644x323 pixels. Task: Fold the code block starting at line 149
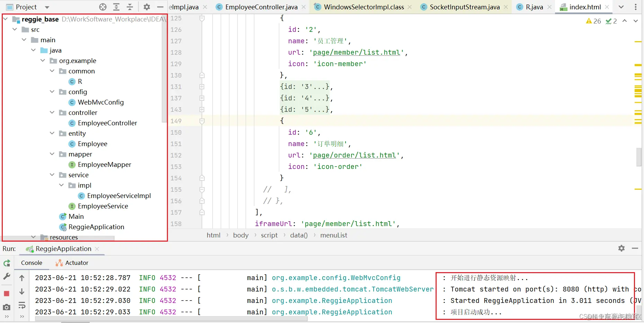tap(202, 121)
